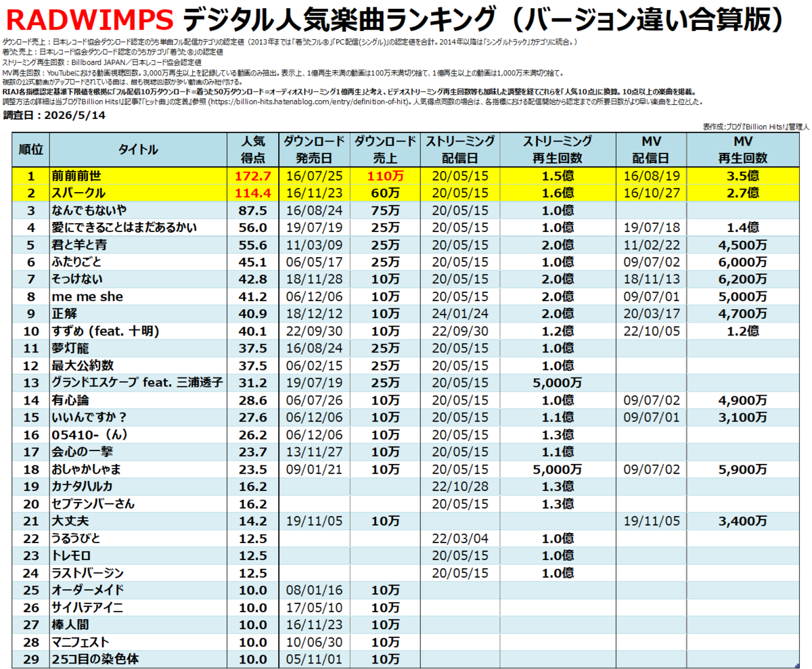This screenshot has height=669, width=812.
Task: Select the MV play count 6,200万
Action: click(x=743, y=279)
